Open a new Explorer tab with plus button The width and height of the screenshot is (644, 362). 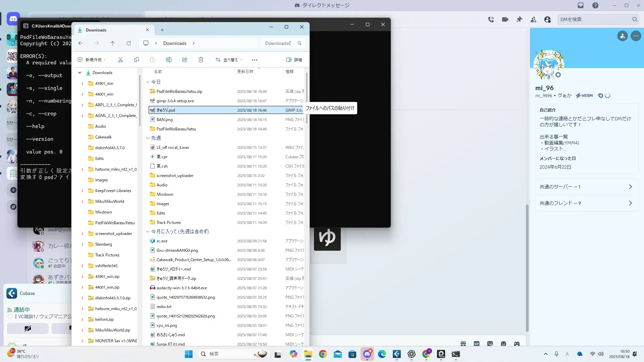coord(162,30)
